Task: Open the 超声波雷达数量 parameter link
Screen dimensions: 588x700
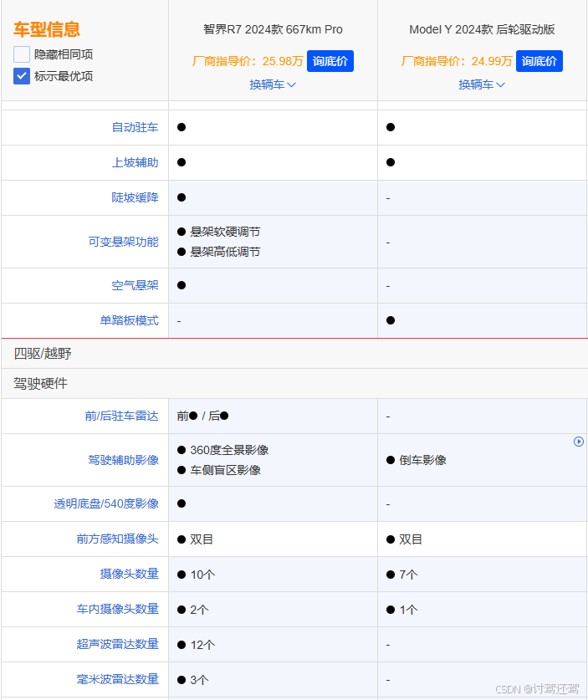Action: [x=117, y=644]
